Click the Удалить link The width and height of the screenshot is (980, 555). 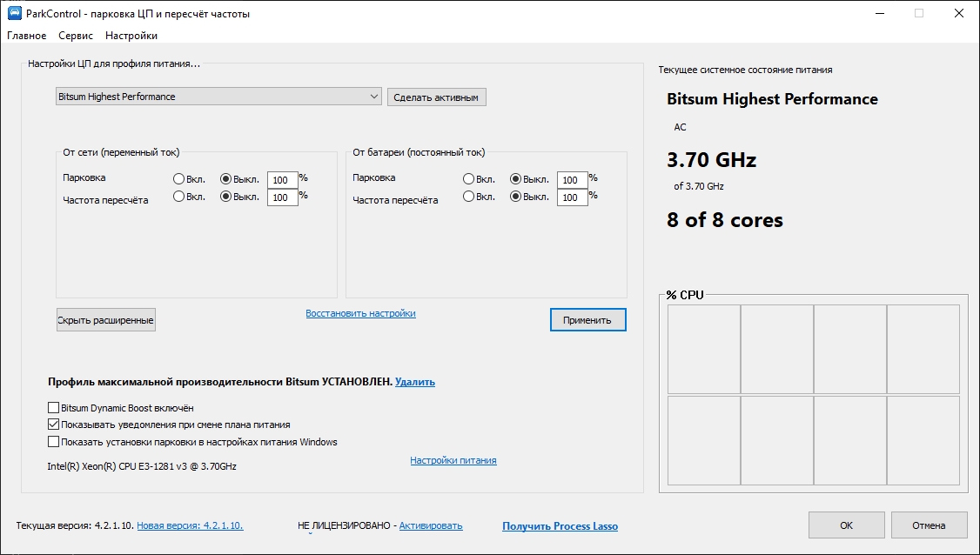pyautogui.click(x=415, y=382)
